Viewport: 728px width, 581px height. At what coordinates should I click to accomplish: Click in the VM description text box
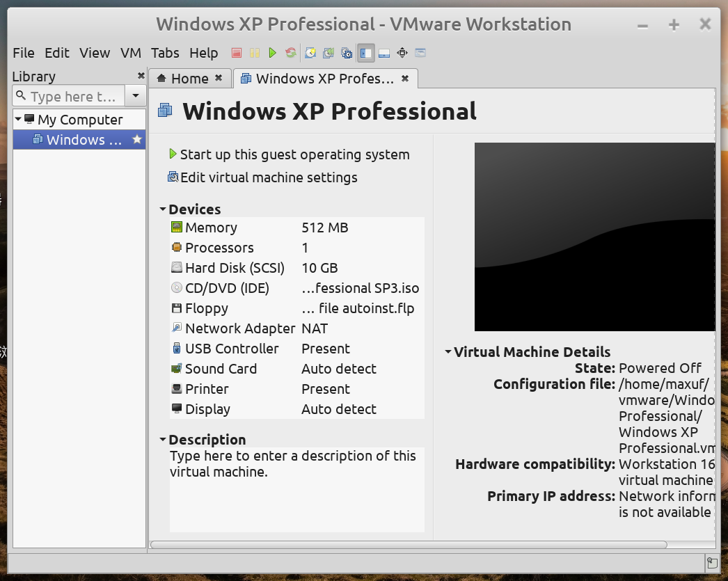(x=297, y=490)
